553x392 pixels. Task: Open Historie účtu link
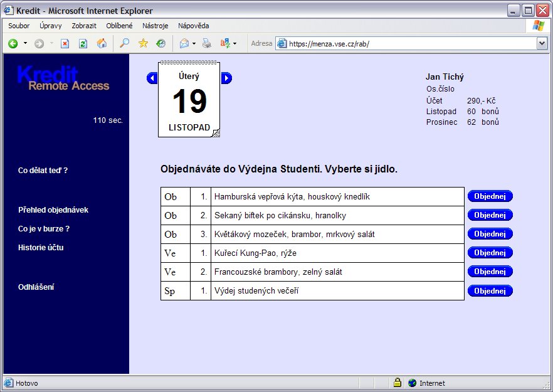[x=41, y=248]
